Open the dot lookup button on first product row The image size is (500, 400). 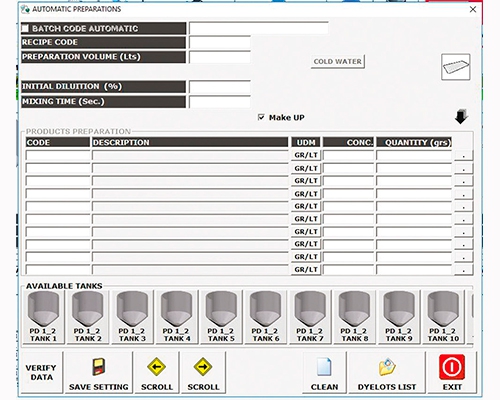(x=464, y=155)
